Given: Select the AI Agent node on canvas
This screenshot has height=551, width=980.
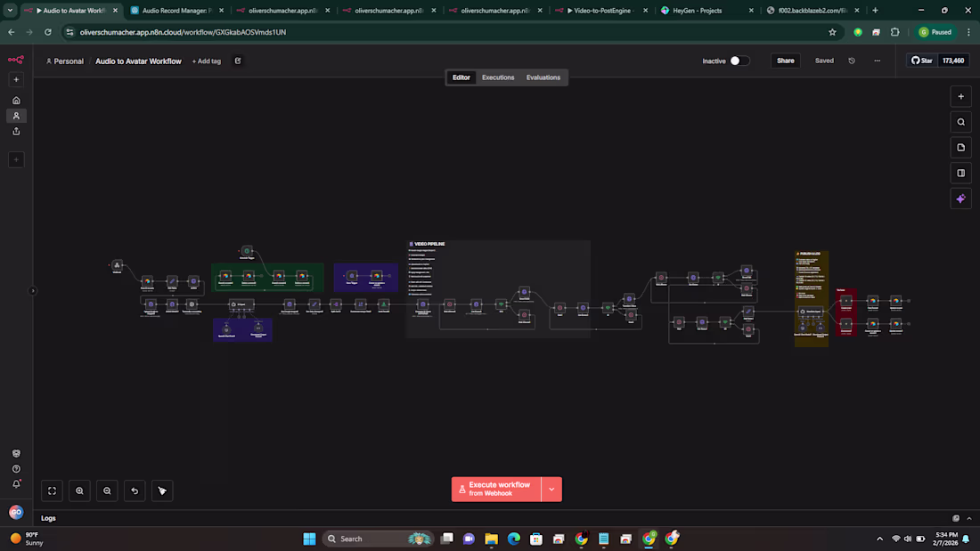Looking at the screenshot, I should (x=241, y=304).
